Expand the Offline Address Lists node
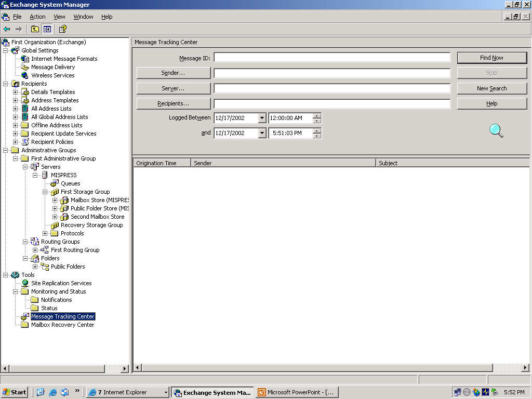This screenshot has width=532, height=399. [x=15, y=125]
